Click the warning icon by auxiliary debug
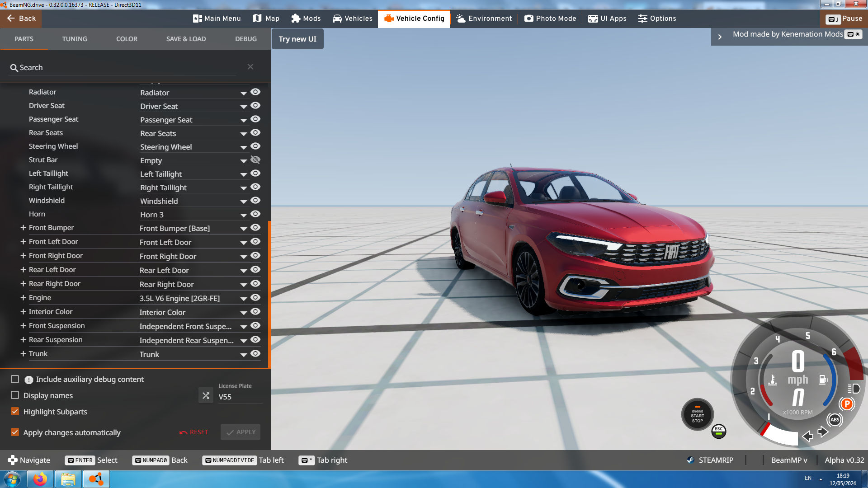This screenshot has width=868, height=488. (x=28, y=380)
